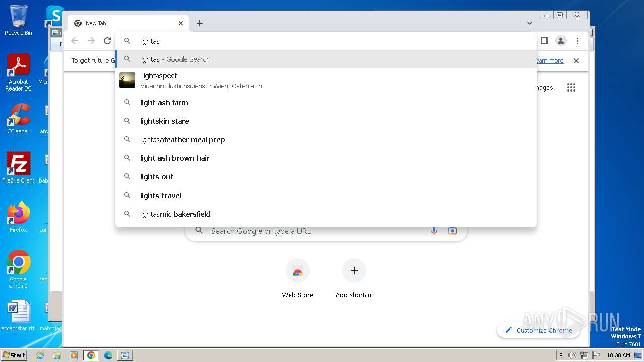Image resolution: width=644 pixels, height=362 pixels.
Task: Open Acrobat Reader DC desktop icon
Action: 18,72
